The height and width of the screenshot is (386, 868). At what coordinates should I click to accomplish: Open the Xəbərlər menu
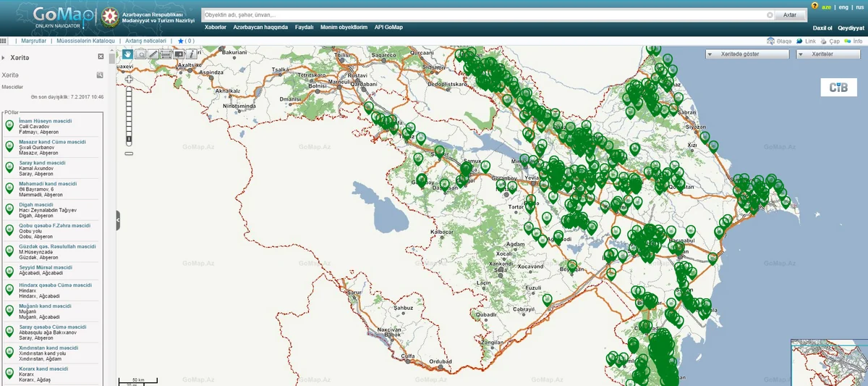(x=216, y=28)
